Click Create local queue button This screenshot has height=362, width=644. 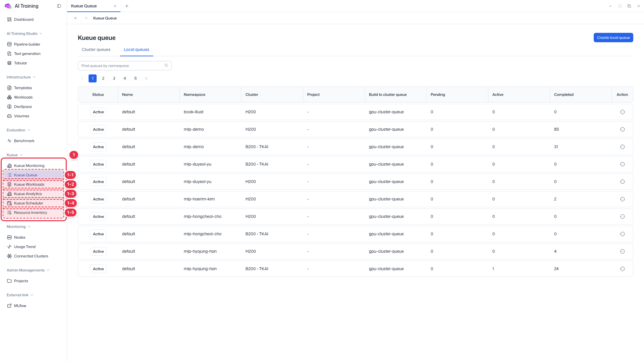pos(613,38)
